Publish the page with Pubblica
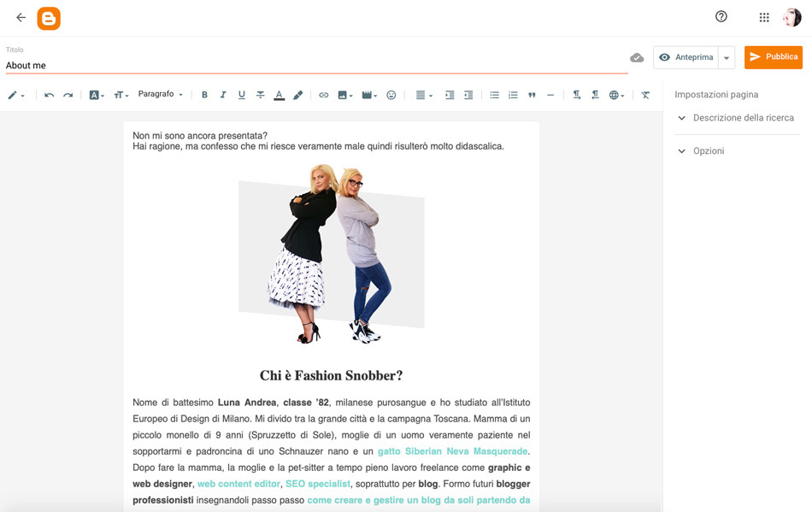This screenshot has width=812, height=512. [774, 57]
